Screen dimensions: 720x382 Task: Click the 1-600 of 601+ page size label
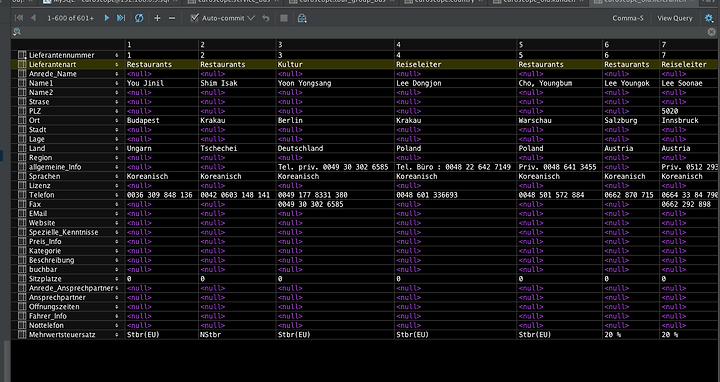(x=70, y=18)
